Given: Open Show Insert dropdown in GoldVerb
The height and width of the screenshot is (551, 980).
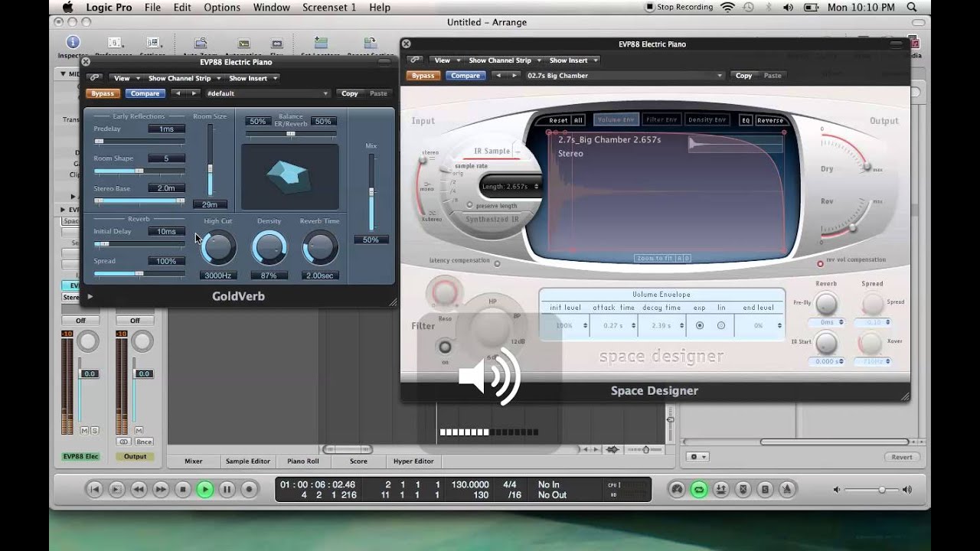Looking at the screenshot, I should click(253, 78).
